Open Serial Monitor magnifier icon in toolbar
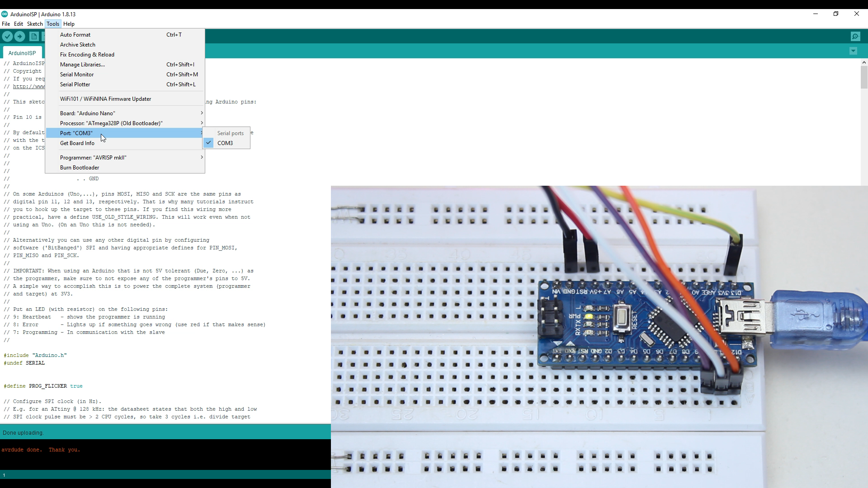 coord(855,37)
